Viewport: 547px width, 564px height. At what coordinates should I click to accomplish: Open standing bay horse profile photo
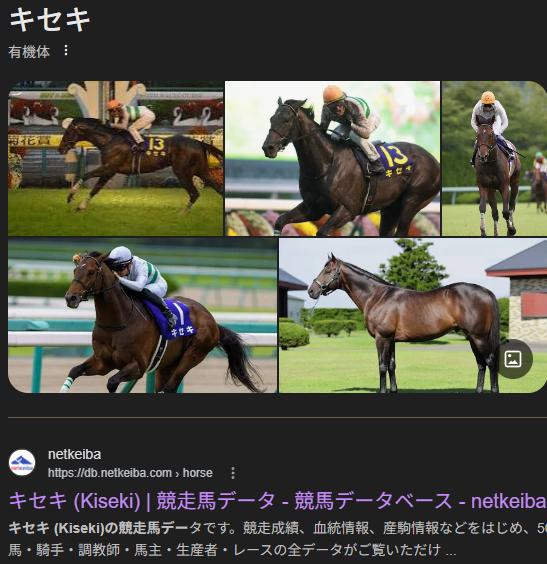pyautogui.click(x=413, y=315)
